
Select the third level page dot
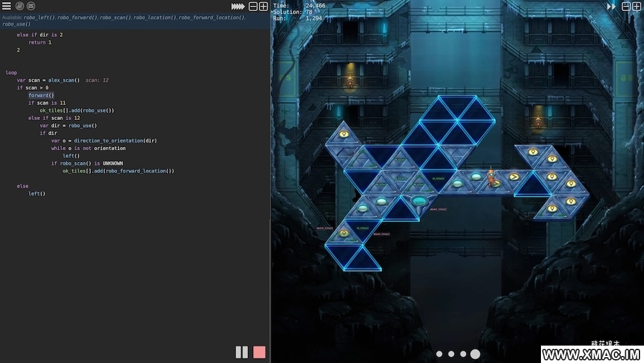pos(463,354)
